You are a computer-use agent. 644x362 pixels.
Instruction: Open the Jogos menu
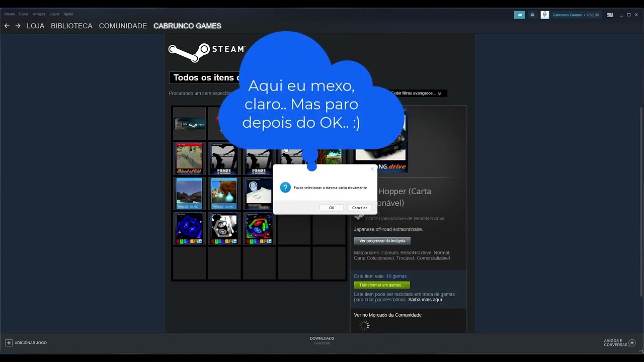(x=54, y=14)
